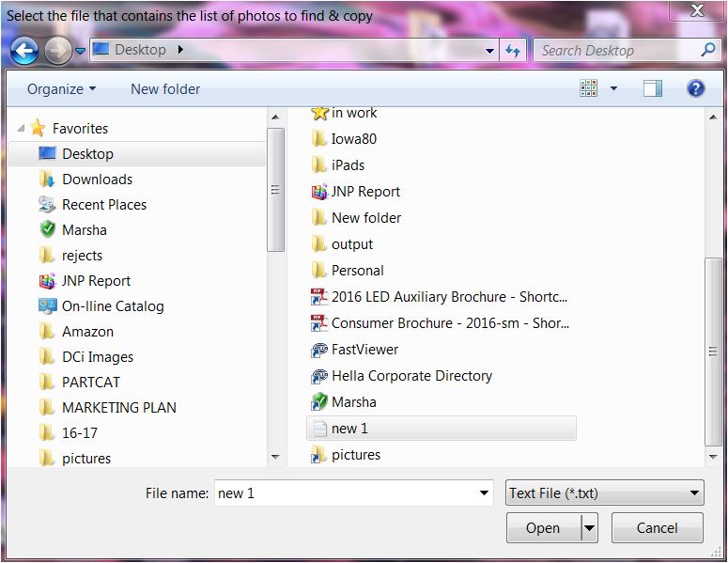
Task: Select Marsha shortcut in file list
Action: [344, 402]
